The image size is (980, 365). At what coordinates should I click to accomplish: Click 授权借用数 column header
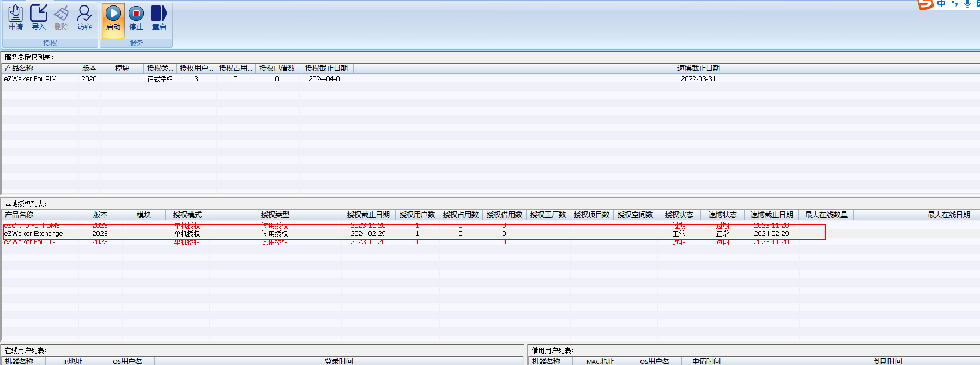(x=505, y=215)
